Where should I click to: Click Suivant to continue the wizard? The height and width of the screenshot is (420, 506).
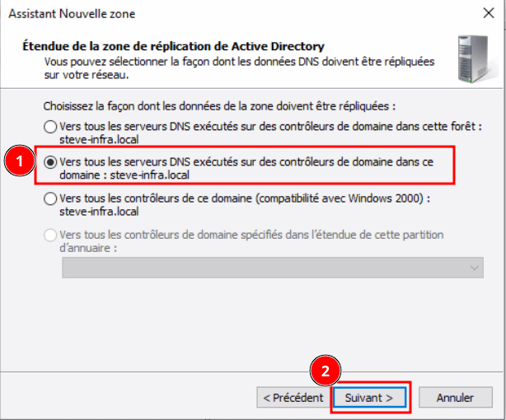tap(369, 397)
